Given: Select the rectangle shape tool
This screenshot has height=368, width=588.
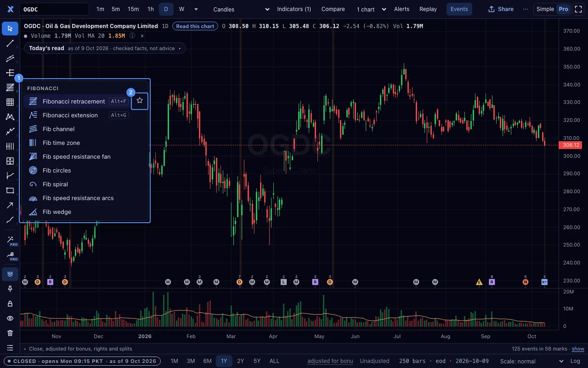Looking at the screenshot, I should 10,190.
